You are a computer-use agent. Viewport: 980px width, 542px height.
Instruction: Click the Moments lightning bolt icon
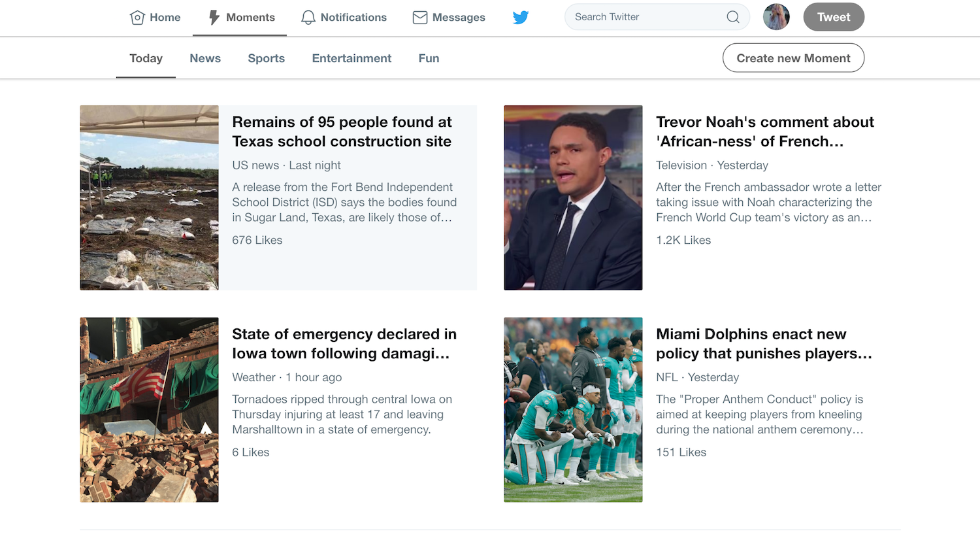click(x=214, y=18)
